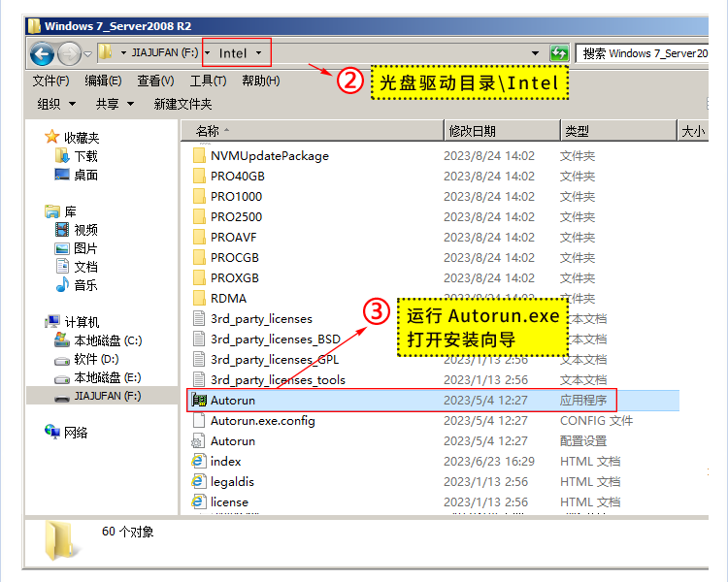Open the Autorun application file

click(x=233, y=400)
